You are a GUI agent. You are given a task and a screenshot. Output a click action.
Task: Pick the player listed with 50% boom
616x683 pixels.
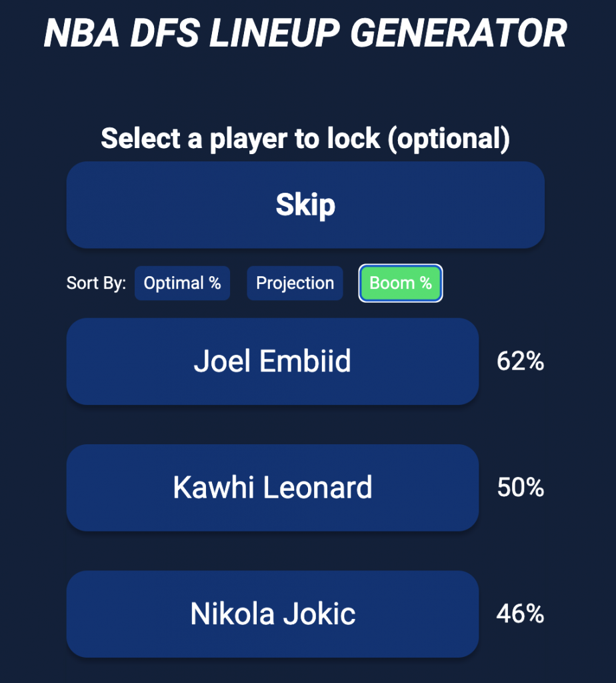click(272, 488)
